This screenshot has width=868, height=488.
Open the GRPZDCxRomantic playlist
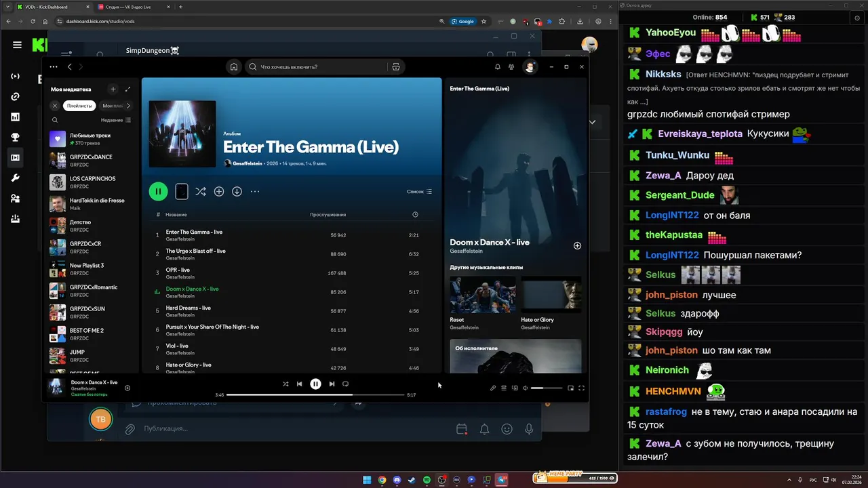click(x=92, y=291)
